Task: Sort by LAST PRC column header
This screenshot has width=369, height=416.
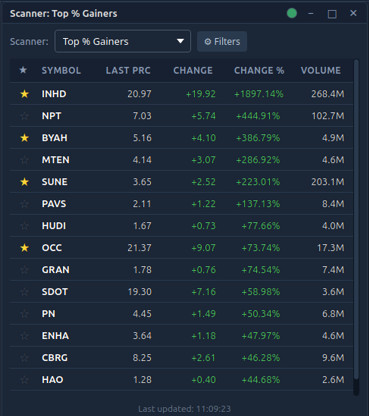Action: pyautogui.click(x=128, y=71)
